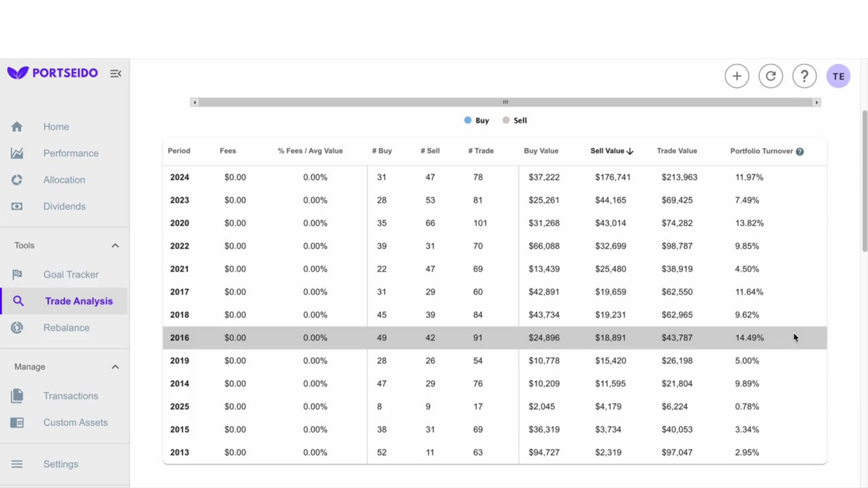Click the Custom Assets icon
Image resolution: width=868 pixels, height=488 pixels.
coord(17,422)
